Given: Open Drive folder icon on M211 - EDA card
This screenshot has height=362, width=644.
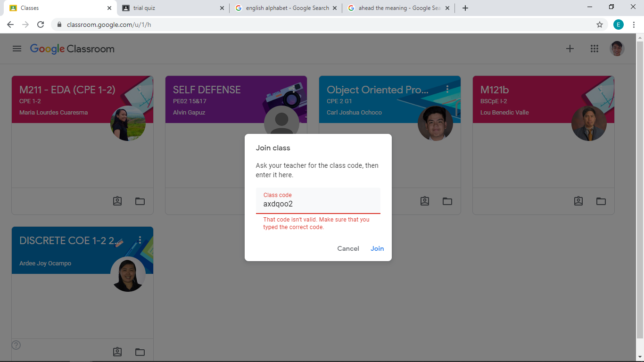Looking at the screenshot, I should pyautogui.click(x=140, y=201).
